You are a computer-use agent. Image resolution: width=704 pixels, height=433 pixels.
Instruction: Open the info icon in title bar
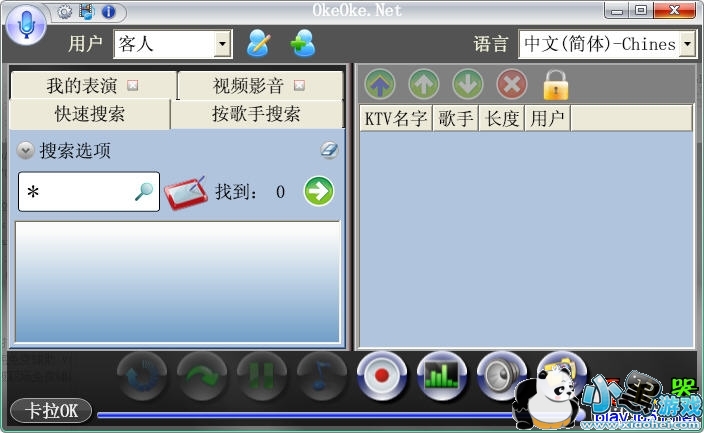point(109,12)
